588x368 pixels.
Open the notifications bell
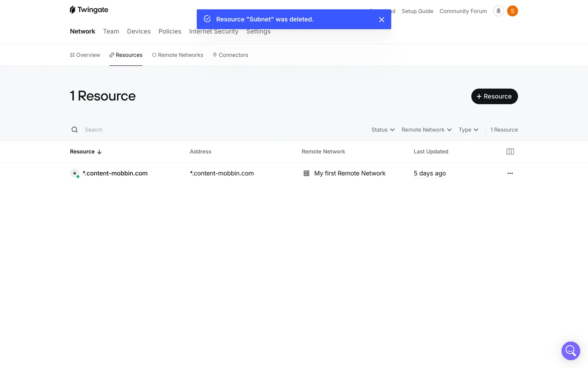click(x=498, y=11)
